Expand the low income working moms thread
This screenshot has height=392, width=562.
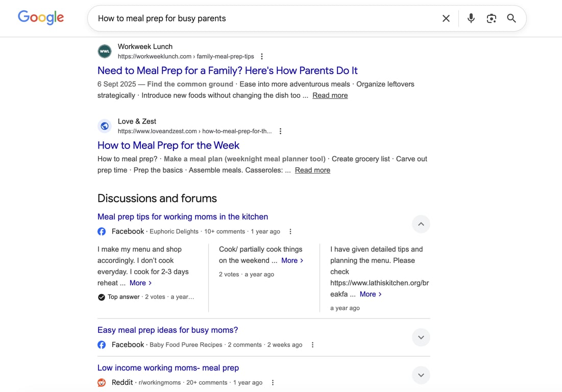pos(421,375)
